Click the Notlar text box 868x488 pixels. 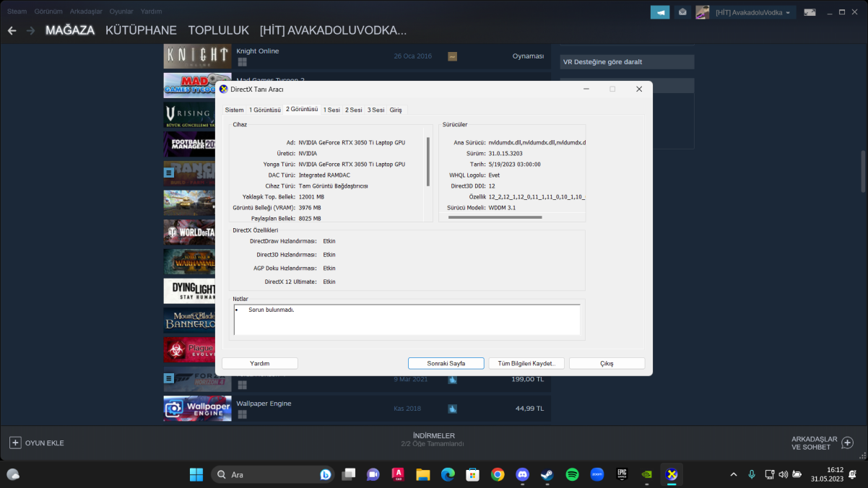pyautogui.click(x=407, y=320)
